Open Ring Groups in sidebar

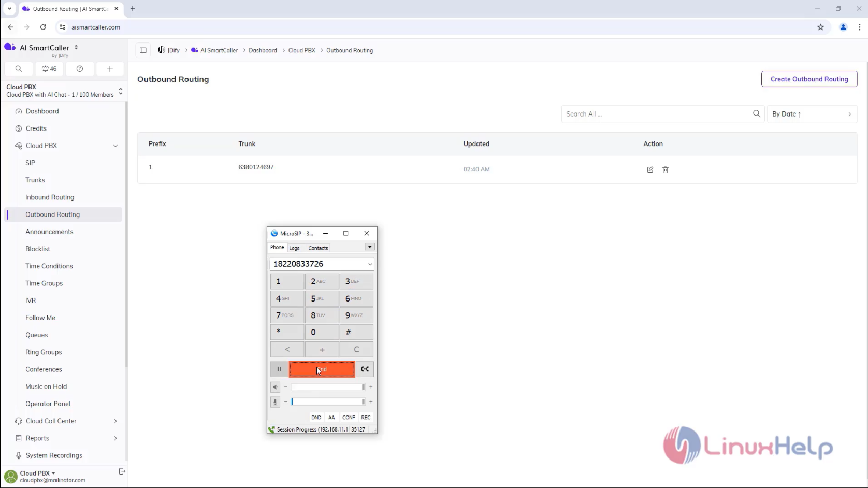point(44,352)
